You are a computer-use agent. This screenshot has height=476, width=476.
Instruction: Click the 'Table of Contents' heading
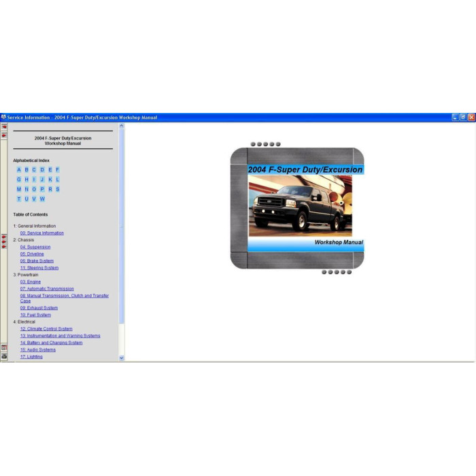pyautogui.click(x=31, y=214)
